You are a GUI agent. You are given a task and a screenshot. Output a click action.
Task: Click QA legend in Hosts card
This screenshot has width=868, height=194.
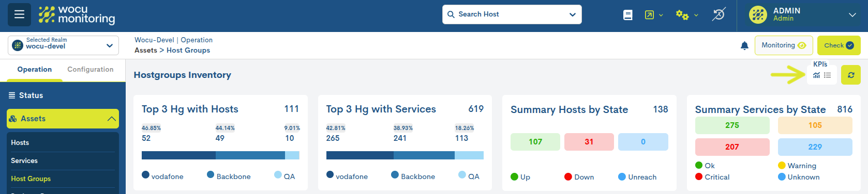(285, 176)
